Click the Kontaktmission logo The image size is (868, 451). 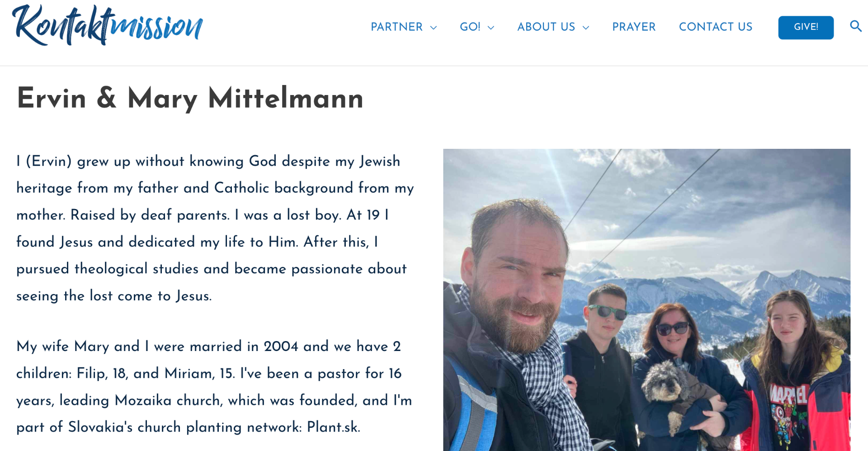click(x=108, y=26)
